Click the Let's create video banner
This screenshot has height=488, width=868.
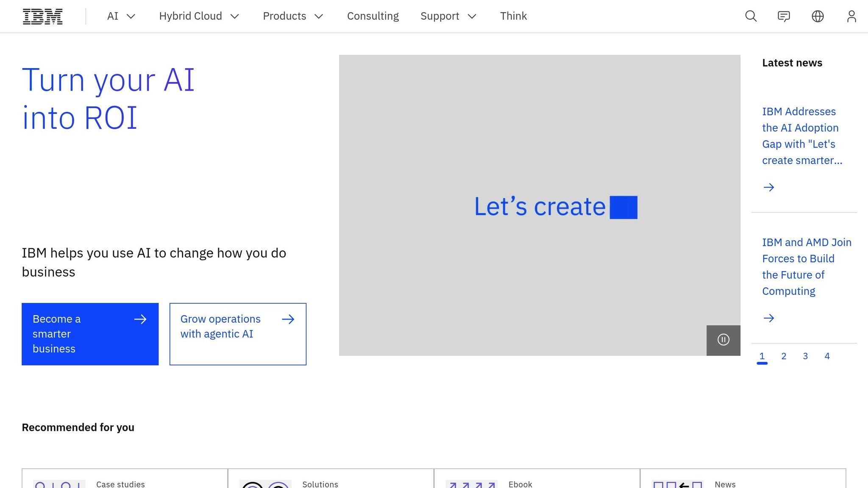[x=540, y=205]
